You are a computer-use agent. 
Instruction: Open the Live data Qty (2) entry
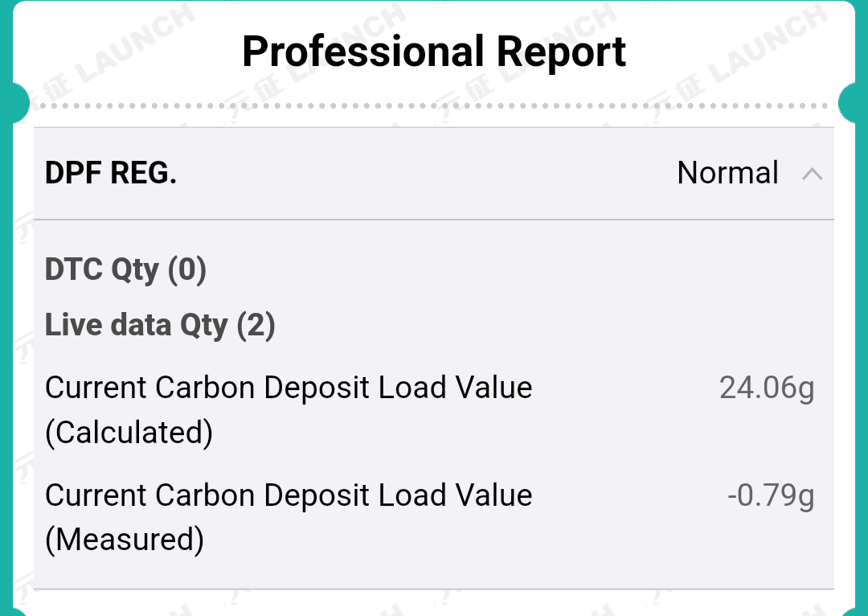tap(160, 325)
